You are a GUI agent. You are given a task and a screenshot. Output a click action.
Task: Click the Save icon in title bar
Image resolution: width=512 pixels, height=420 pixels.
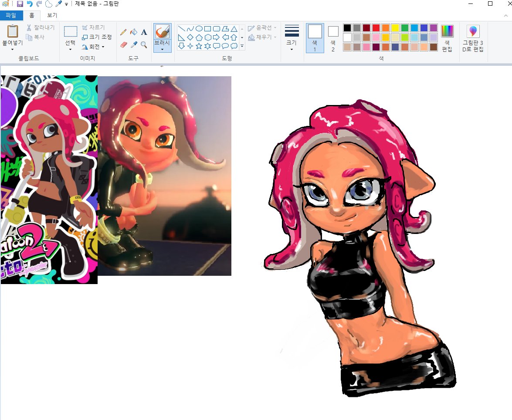[20, 4]
